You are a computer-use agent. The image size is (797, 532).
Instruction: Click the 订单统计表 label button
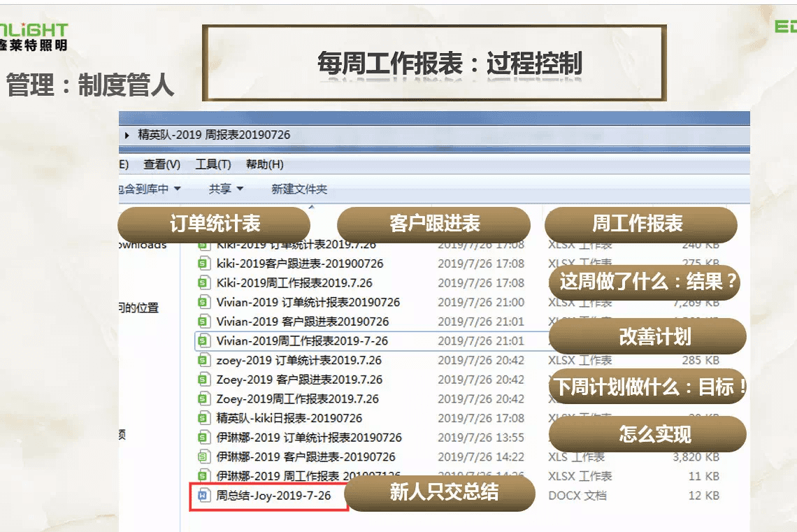pyautogui.click(x=214, y=224)
